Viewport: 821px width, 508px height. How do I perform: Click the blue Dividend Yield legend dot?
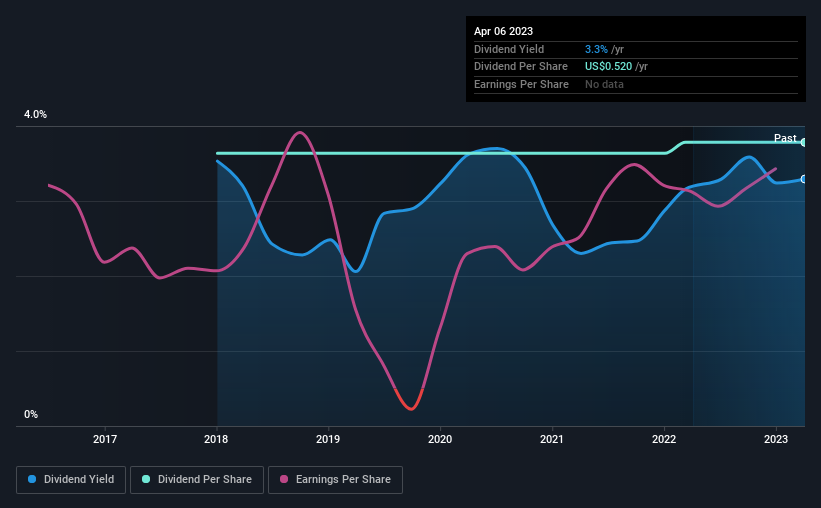pos(32,479)
